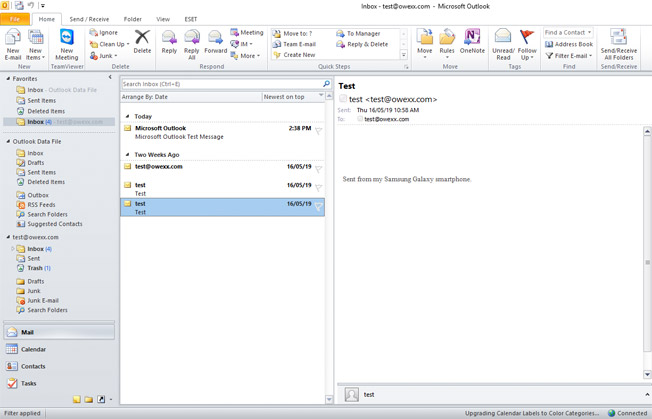Image resolution: width=652 pixels, height=419 pixels.
Task: Open the Trash (1) folder
Action: pyautogui.click(x=33, y=268)
